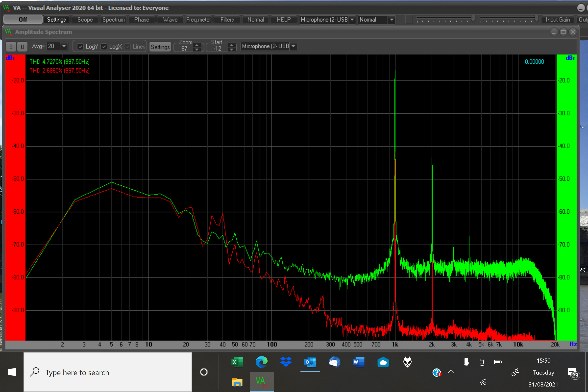Open Word from the taskbar
Image resolution: width=588 pixels, height=392 pixels.
coord(359,362)
